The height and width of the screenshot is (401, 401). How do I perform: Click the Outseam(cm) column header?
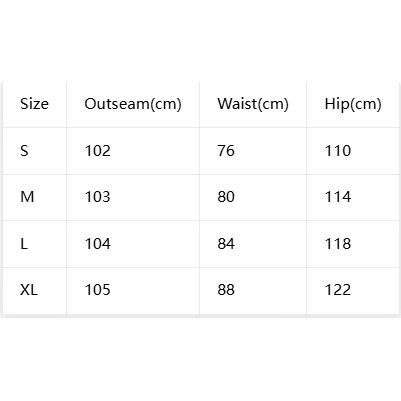pyautogui.click(x=133, y=104)
